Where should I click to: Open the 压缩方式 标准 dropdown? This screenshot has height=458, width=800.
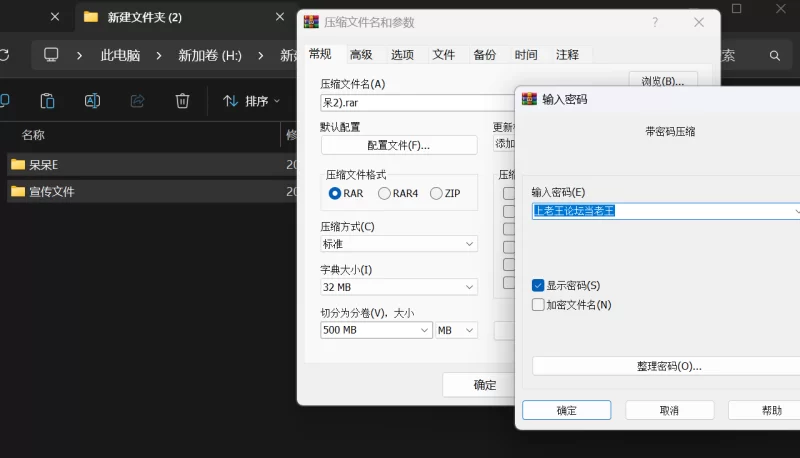point(399,244)
